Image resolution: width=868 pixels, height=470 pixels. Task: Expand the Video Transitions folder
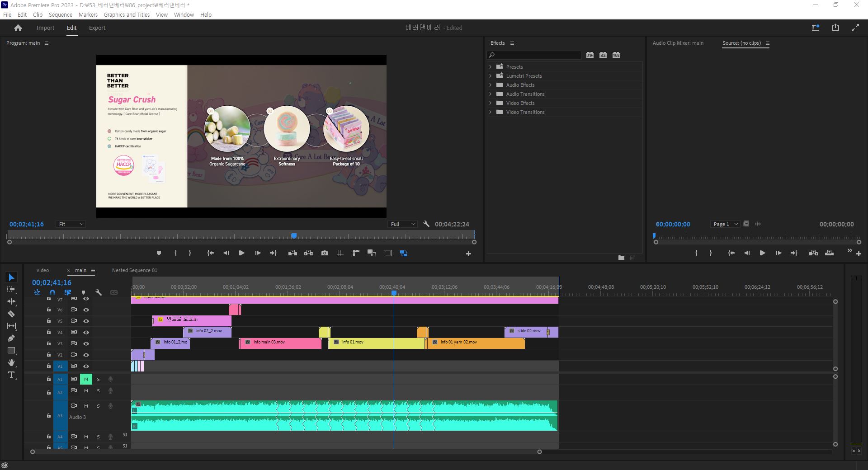coord(490,112)
